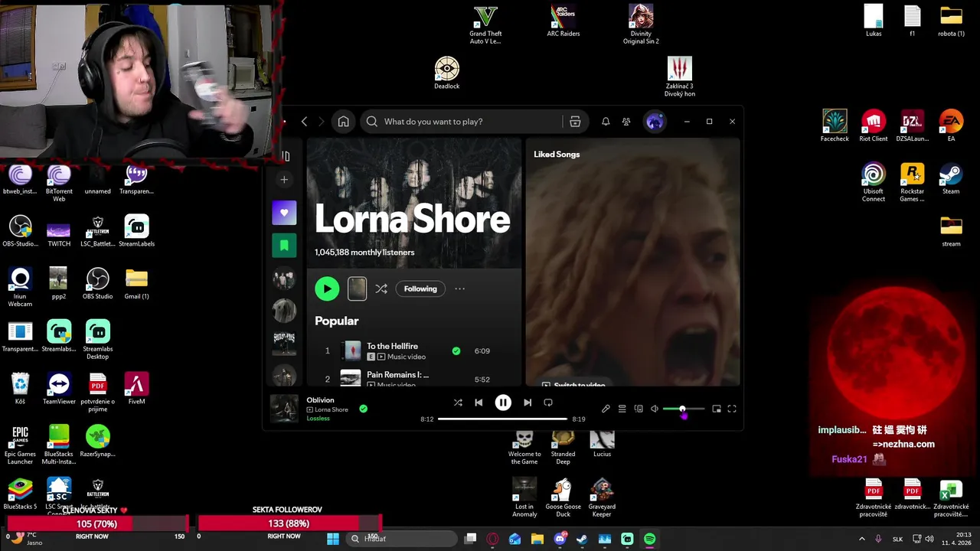Image resolution: width=980 pixels, height=551 pixels.
Task: Select track 'To the Hellfire'
Action: tap(392, 346)
